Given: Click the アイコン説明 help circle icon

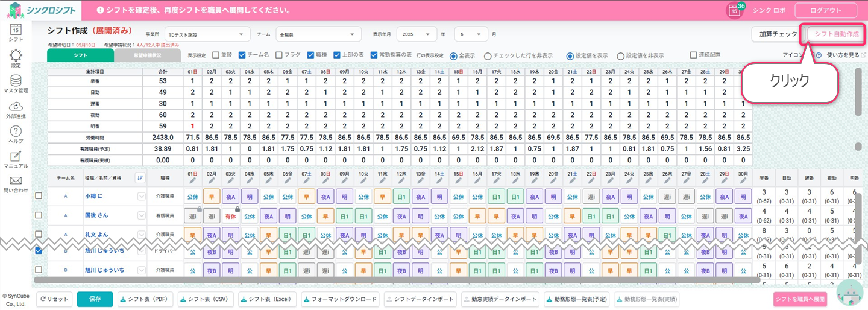Looking at the screenshot, I should click(x=819, y=55).
